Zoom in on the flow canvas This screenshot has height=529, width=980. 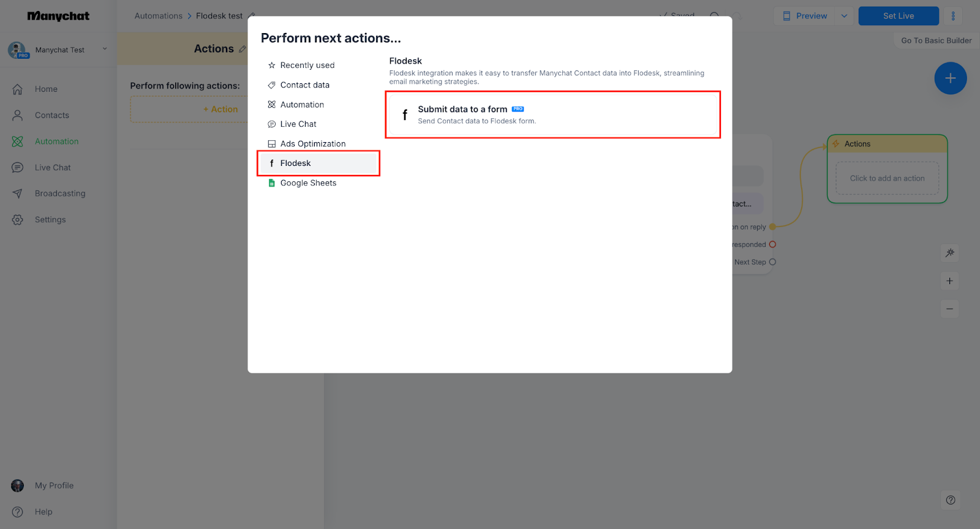pos(949,281)
